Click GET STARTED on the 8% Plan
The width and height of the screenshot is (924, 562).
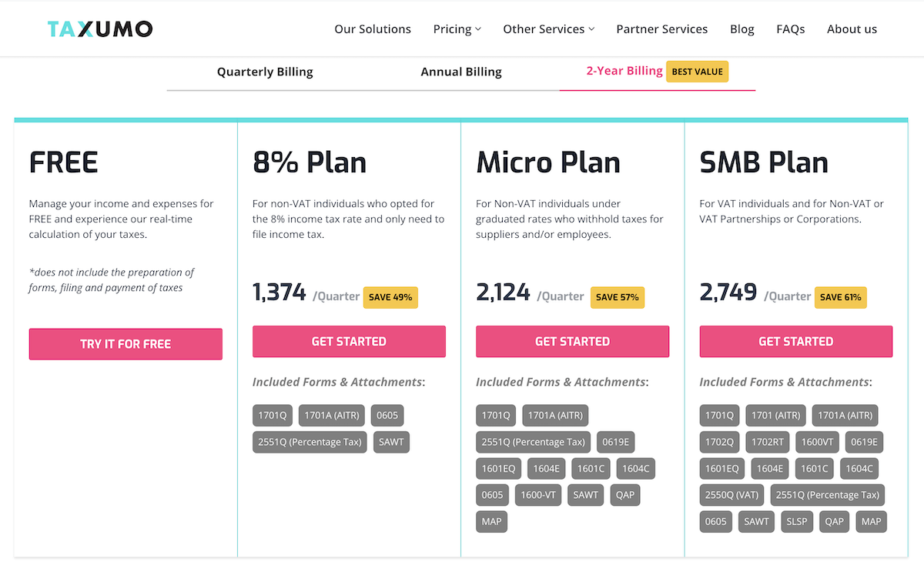point(349,341)
